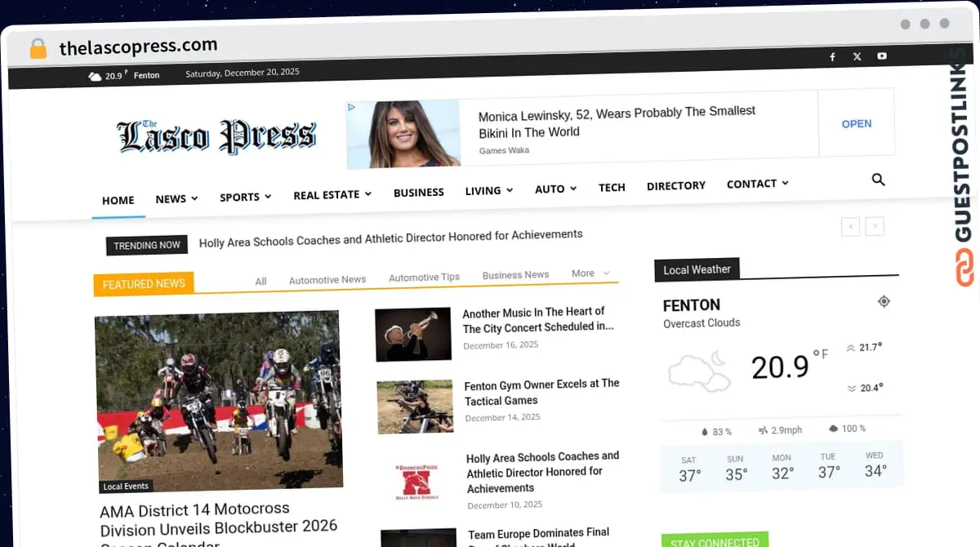
Task: Click the SAT 37° forecast entry
Action: (689, 469)
